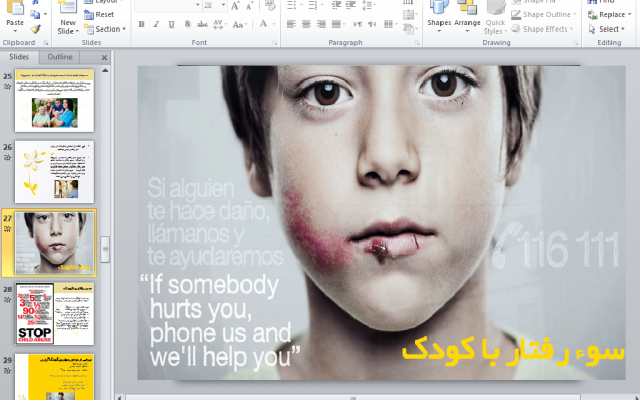Set right-to-left text direction
The height and width of the screenshot is (400, 640).
[372, 24]
